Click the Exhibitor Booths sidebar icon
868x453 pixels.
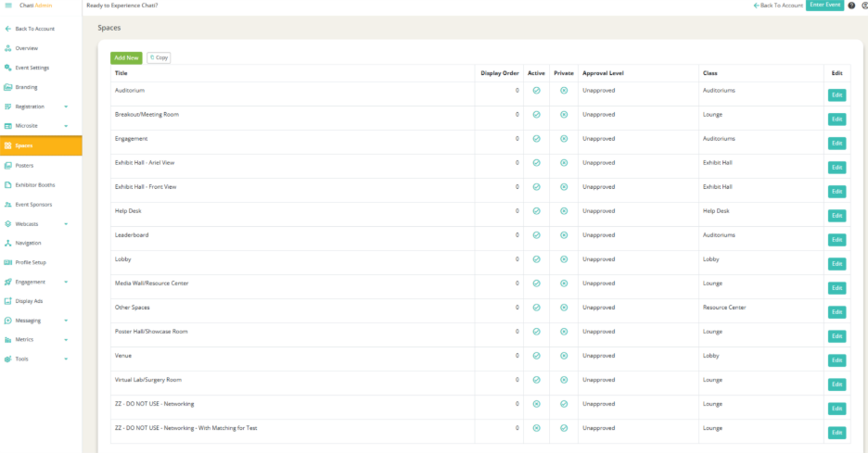coord(8,184)
